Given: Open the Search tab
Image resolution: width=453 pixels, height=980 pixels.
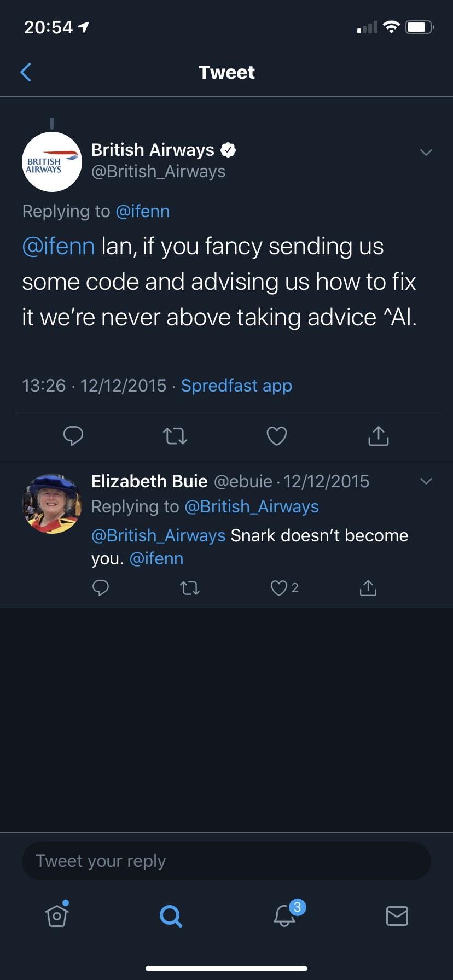Looking at the screenshot, I should click(171, 915).
